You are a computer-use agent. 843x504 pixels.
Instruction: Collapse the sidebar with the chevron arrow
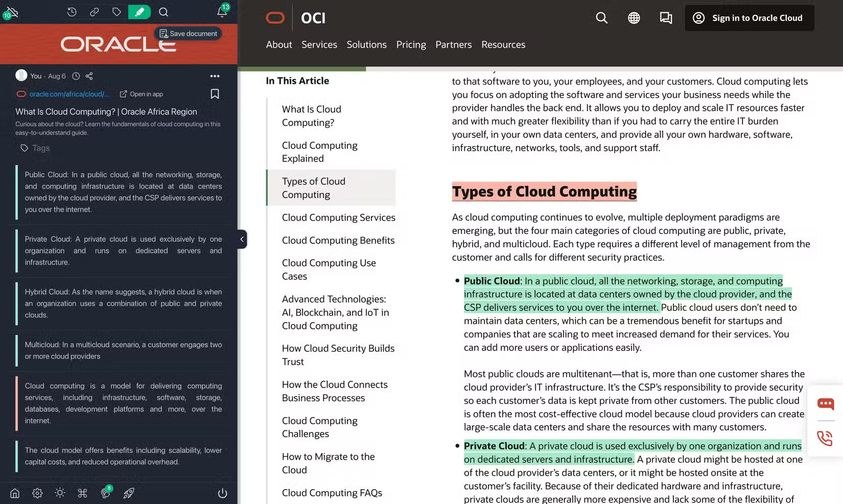(x=241, y=239)
